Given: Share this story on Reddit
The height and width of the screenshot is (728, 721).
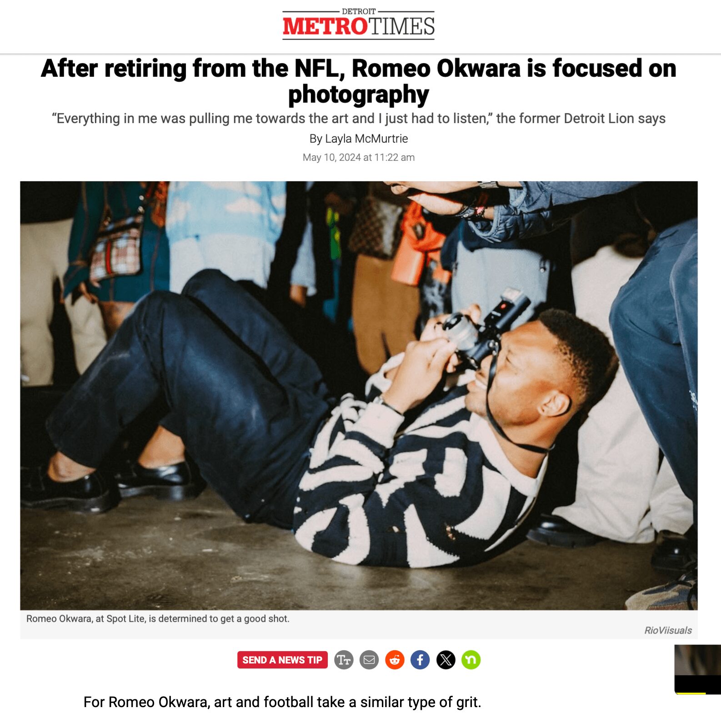Looking at the screenshot, I should coord(395,660).
